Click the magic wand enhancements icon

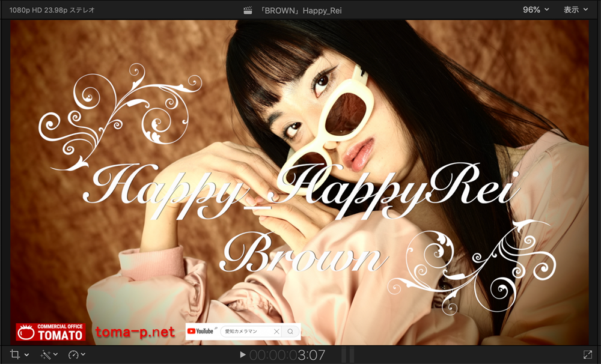[46, 355]
